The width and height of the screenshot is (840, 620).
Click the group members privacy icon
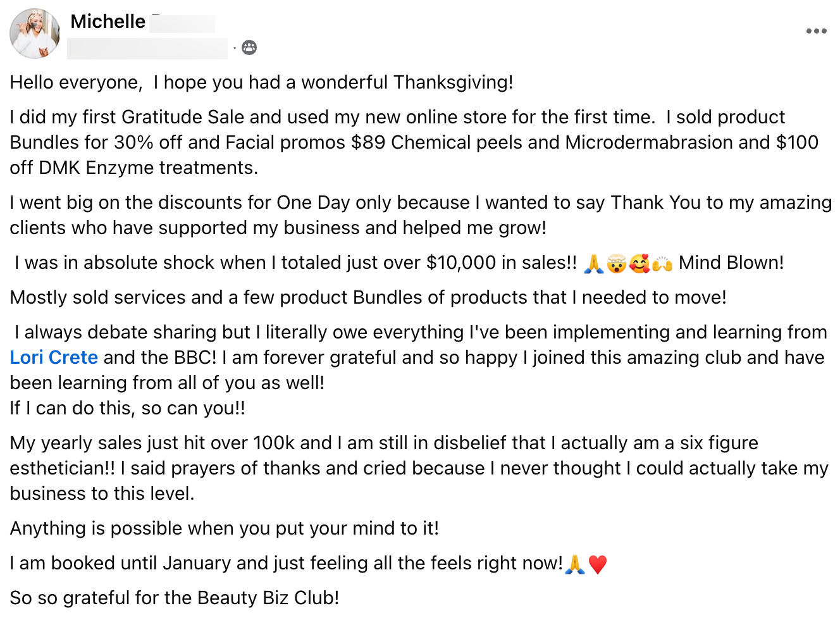click(249, 47)
